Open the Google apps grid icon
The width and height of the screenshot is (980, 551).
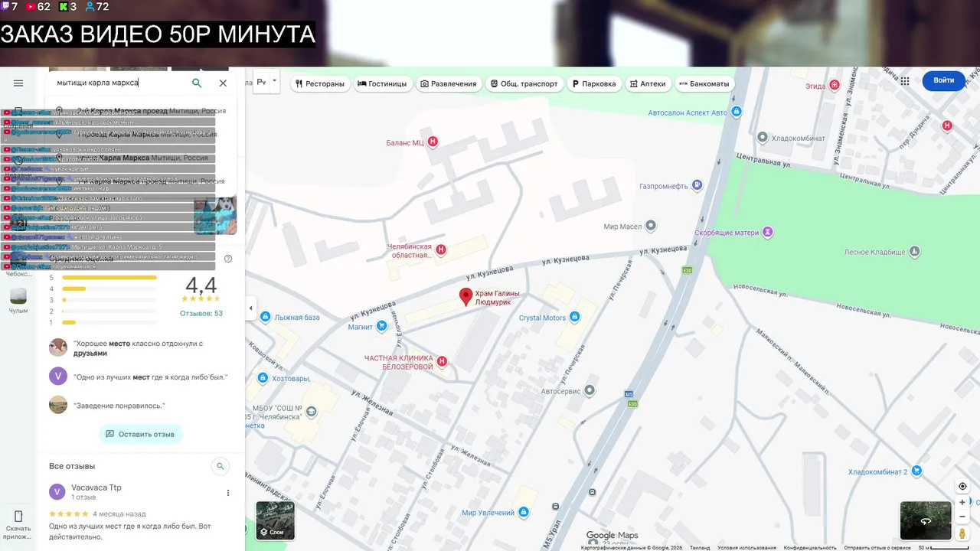click(x=905, y=80)
